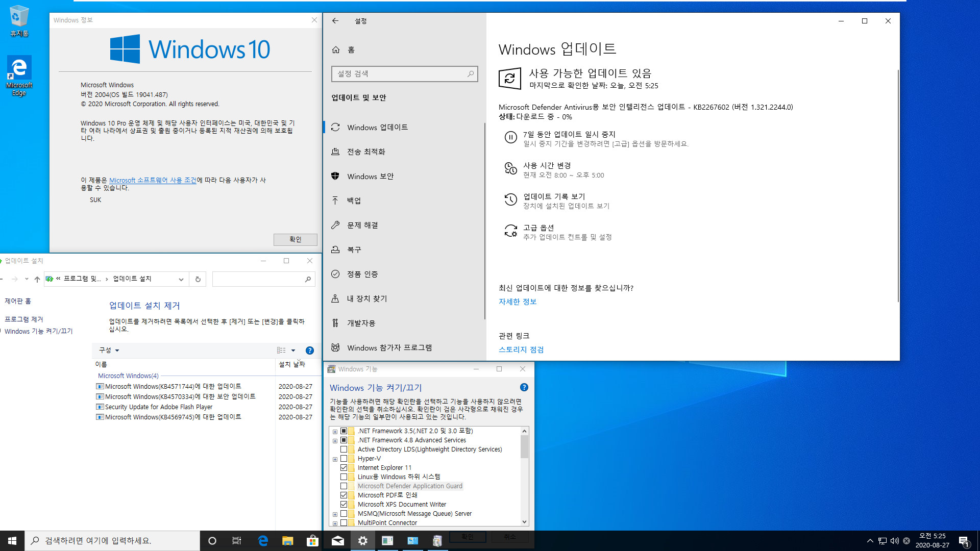Select KB4569745 update row
Image resolution: width=980 pixels, height=551 pixels.
point(204,417)
